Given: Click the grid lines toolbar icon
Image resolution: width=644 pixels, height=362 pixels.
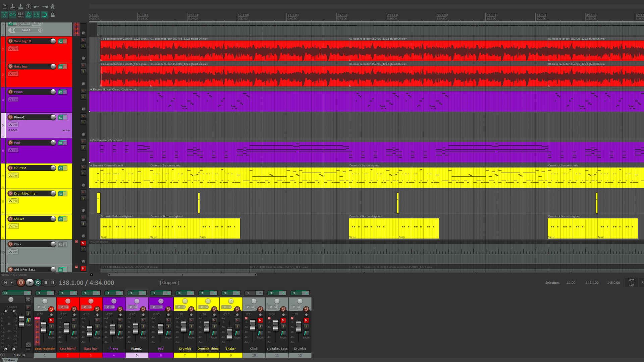Looking at the screenshot, I should pyautogui.click(x=37, y=15).
